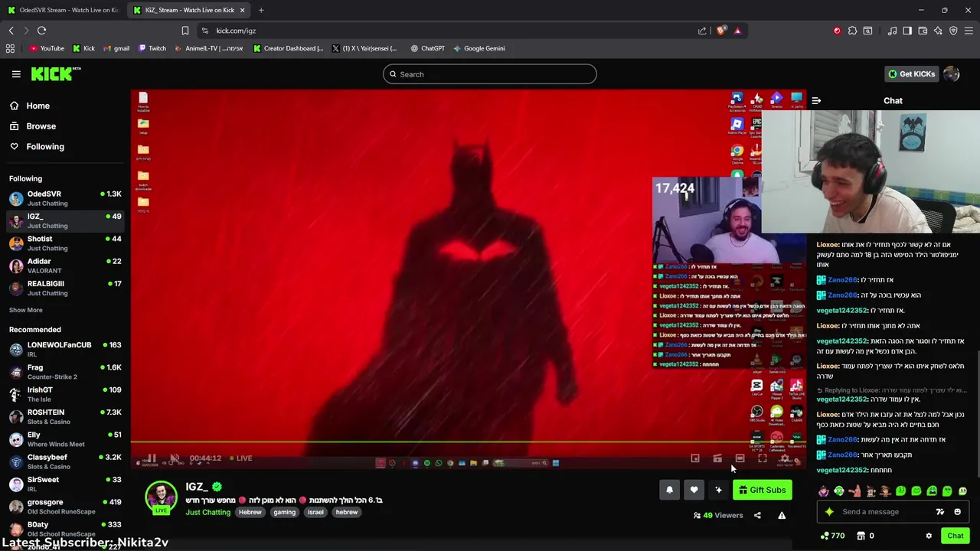
Task: Open grossgore recommended channel
Action: (65, 507)
